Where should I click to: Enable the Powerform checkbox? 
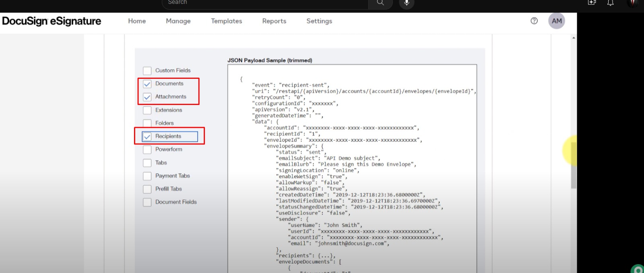(147, 150)
